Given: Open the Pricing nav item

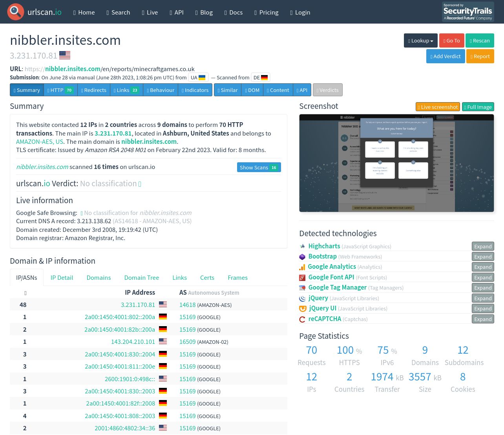Looking at the screenshot, I should [267, 12].
